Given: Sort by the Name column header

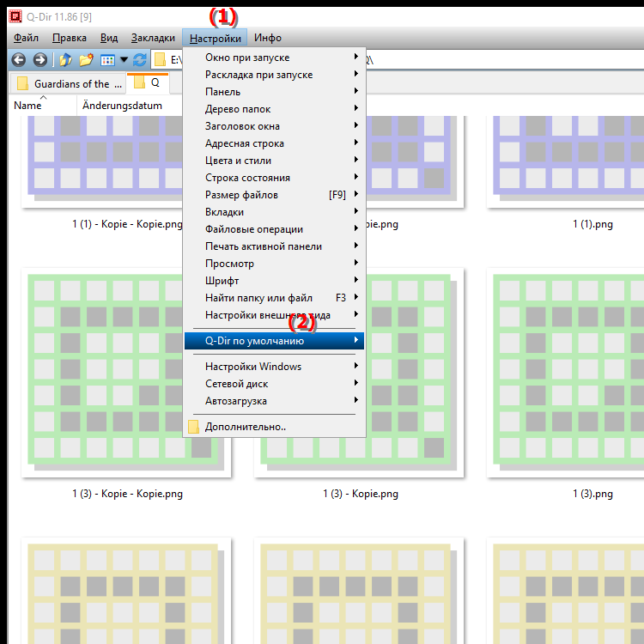Looking at the screenshot, I should 43,106.
